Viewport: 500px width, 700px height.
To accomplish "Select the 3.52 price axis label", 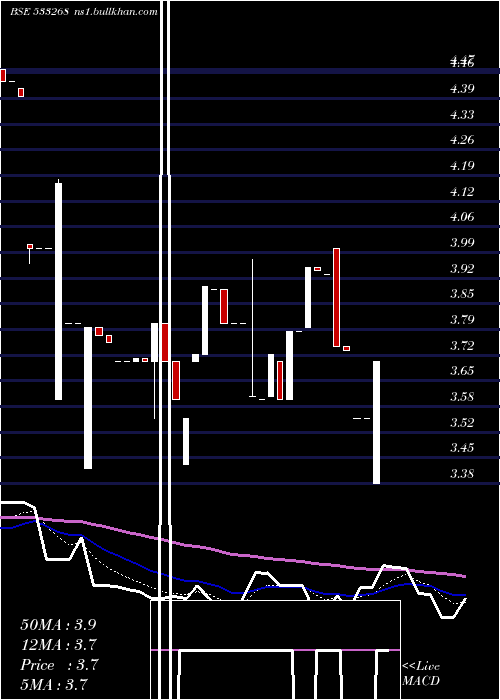I will click(462, 422).
